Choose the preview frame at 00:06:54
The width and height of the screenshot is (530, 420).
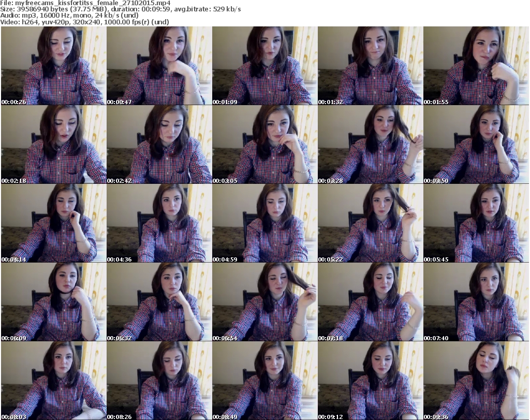[x=264, y=302]
